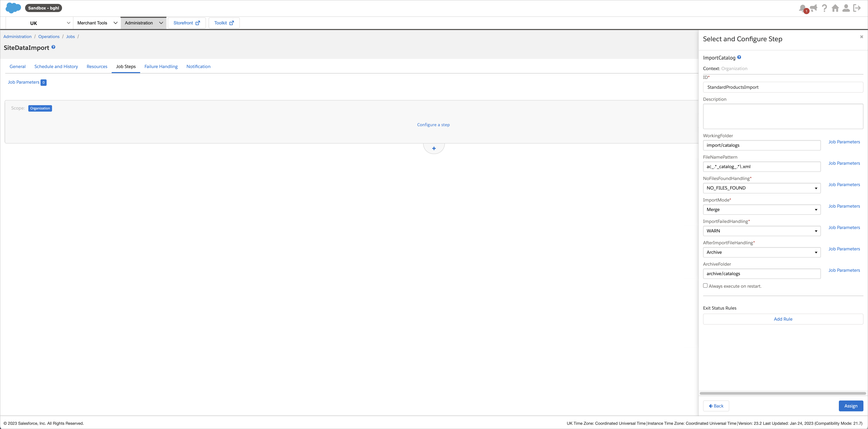Viewport: 868px width, 429px height.
Task: Open the help question mark icon
Action: [x=824, y=8]
